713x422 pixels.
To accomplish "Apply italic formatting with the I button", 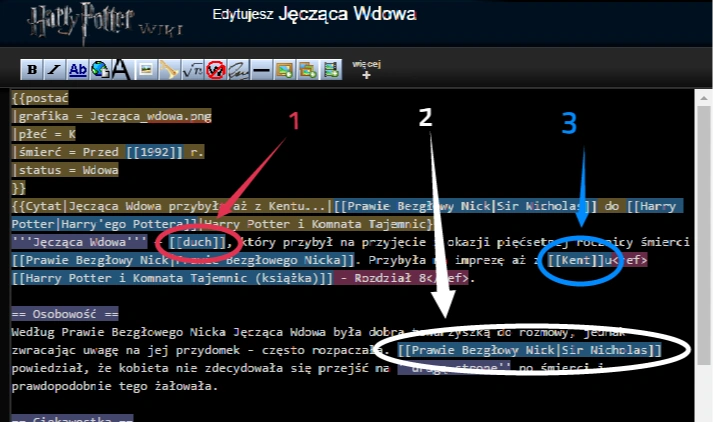I will (55, 70).
